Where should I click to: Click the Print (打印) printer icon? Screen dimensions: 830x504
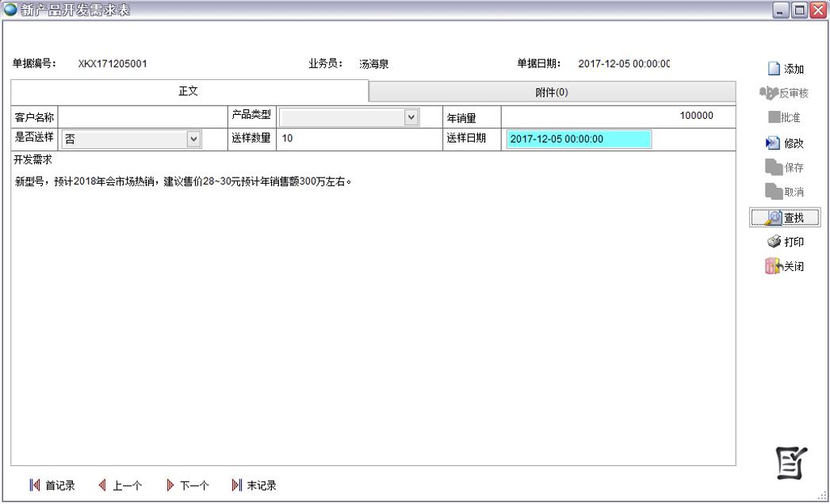tap(774, 242)
